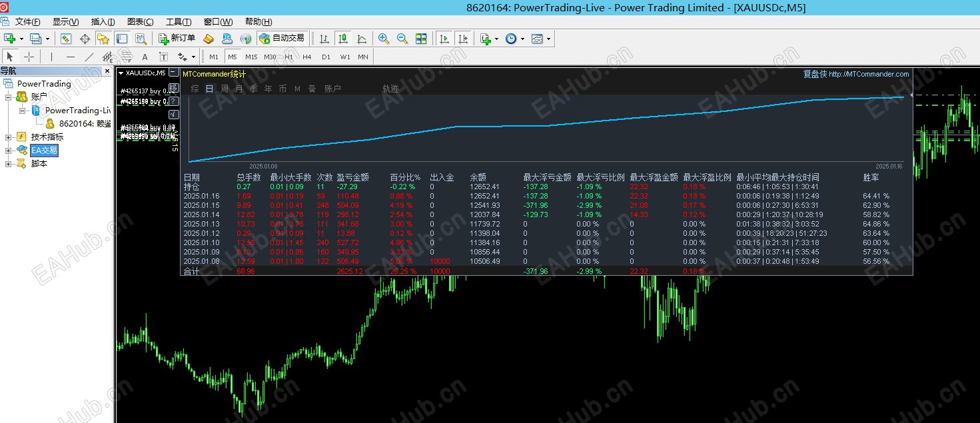The height and width of the screenshot is (423, 980).
Task: Open MetaEditor with the yellow book icon
Action: coord(209,39)
